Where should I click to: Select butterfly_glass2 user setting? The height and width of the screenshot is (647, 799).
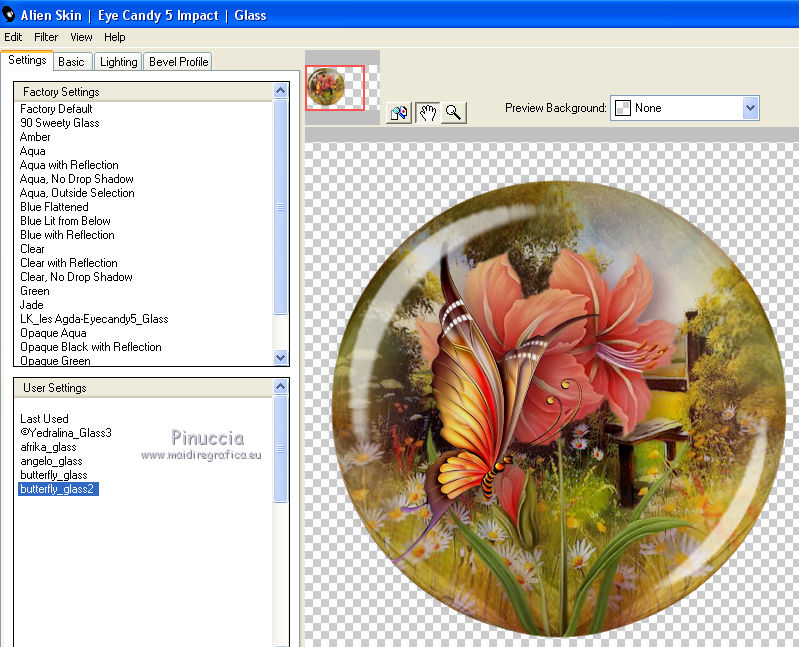pos(58,489)
